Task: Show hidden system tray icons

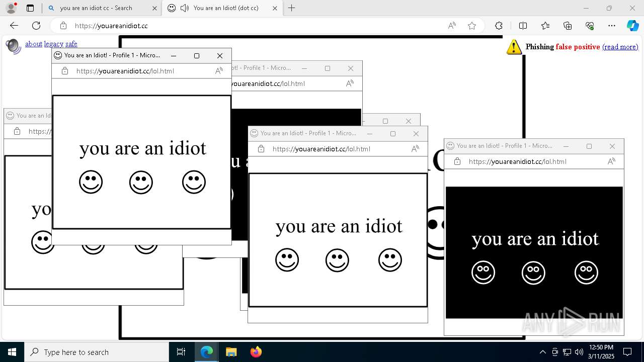Action: click(542, 352)
